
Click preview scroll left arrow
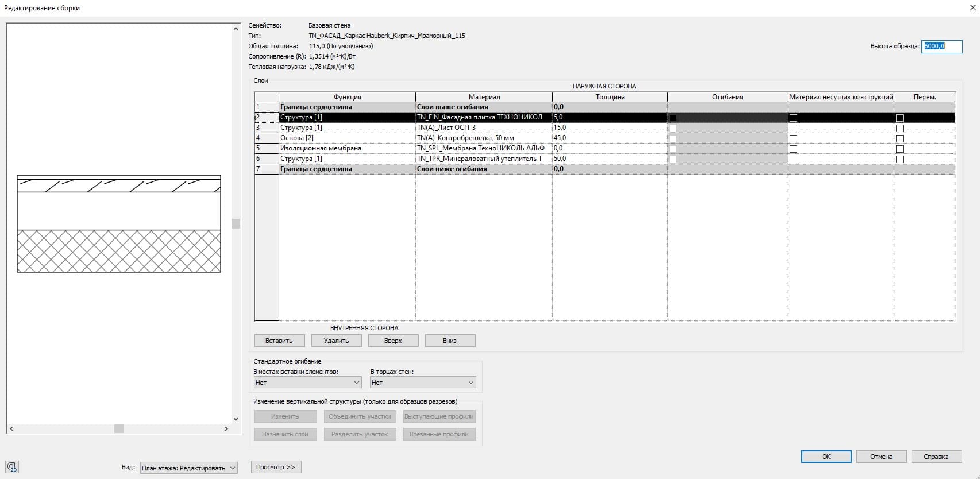11,428
